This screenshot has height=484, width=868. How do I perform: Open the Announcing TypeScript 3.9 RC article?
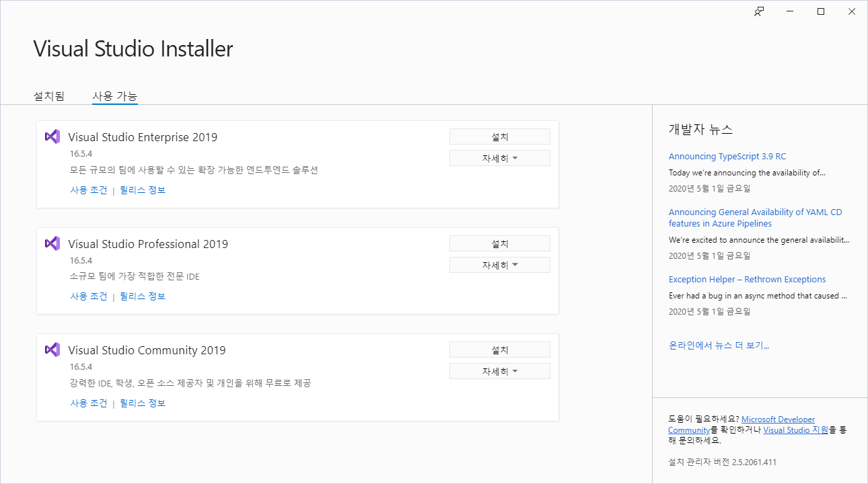pos(727,156)
